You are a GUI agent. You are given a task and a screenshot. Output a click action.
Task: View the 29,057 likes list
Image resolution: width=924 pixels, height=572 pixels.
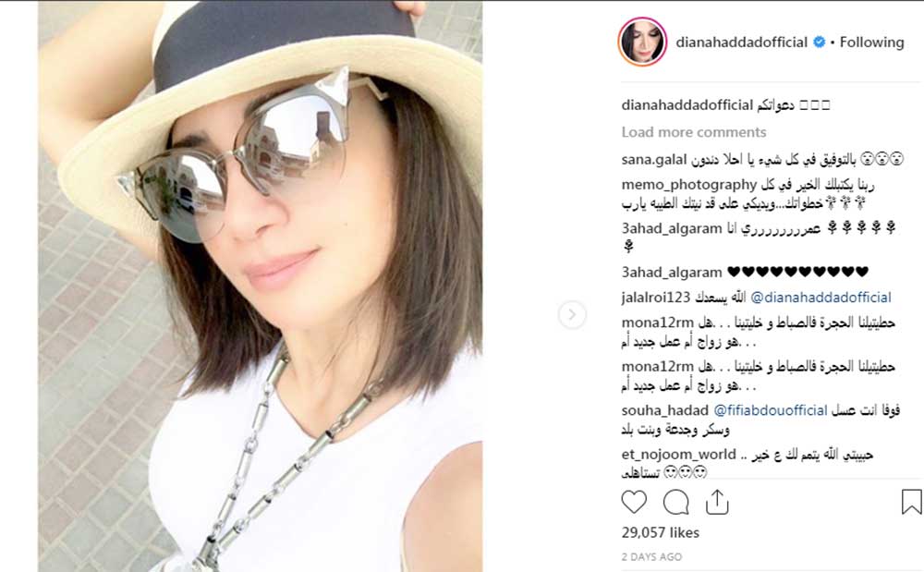click(x=660, y=532)
